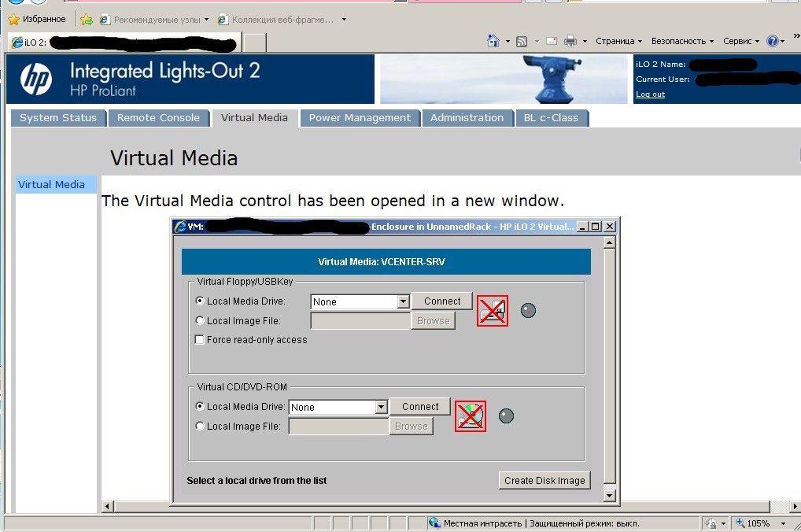Select Floppy Local Media Drive radio button
The image size is (801, 532).
(x=200, y=301)
